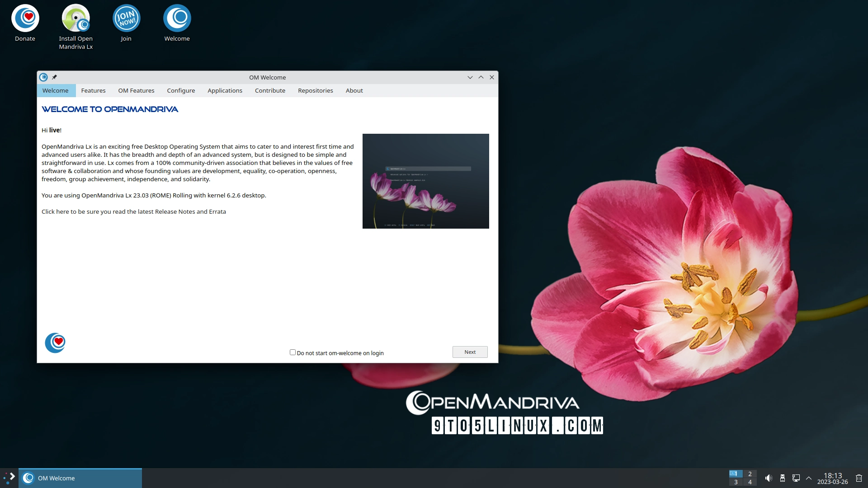The height and width of the screenshot is (488, 868).
Task: Toggle the pin icon on the window titlebar
Action: coord(54,77)
